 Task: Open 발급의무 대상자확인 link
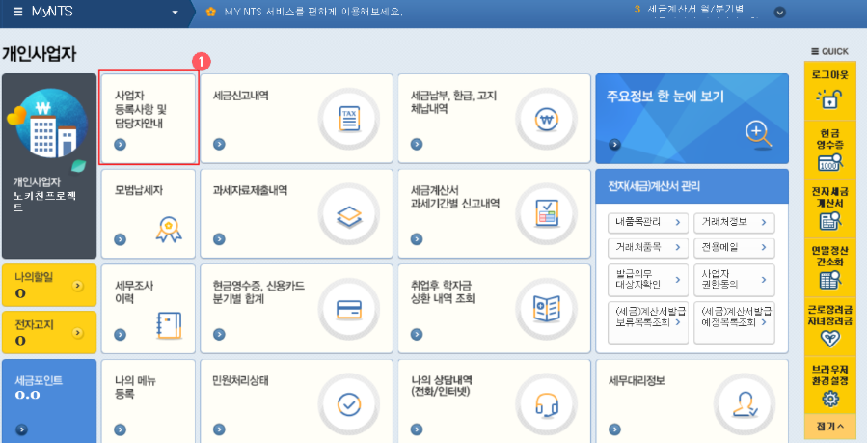tap(648, 280)
